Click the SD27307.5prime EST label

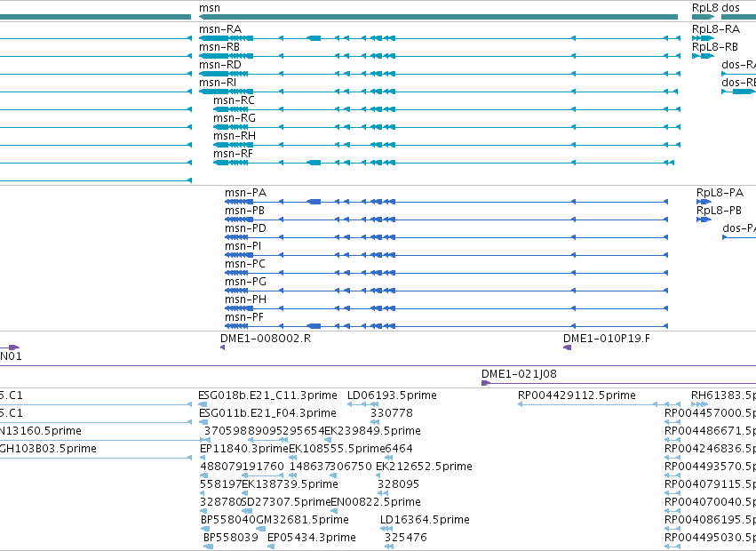(x=286, y=503)
